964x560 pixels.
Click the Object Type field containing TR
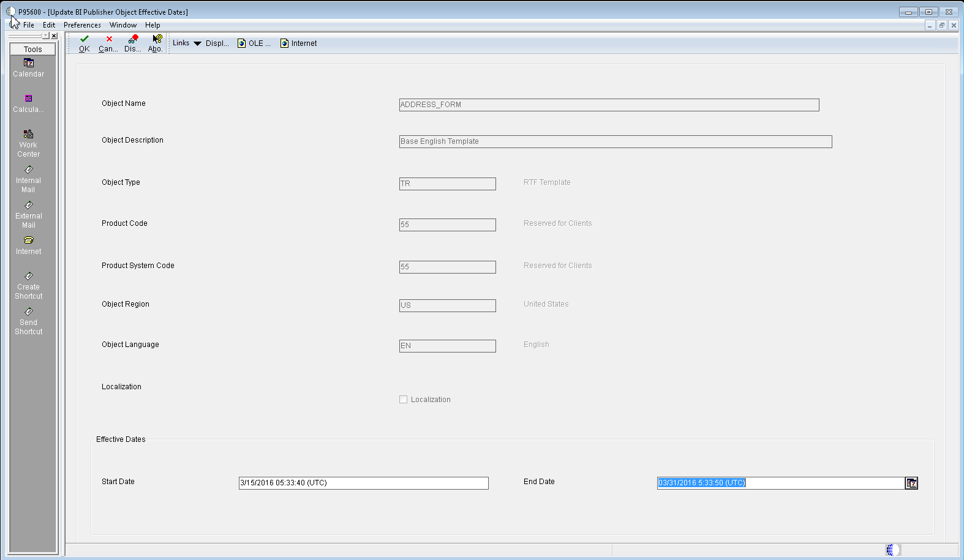(x=448, y=184)
